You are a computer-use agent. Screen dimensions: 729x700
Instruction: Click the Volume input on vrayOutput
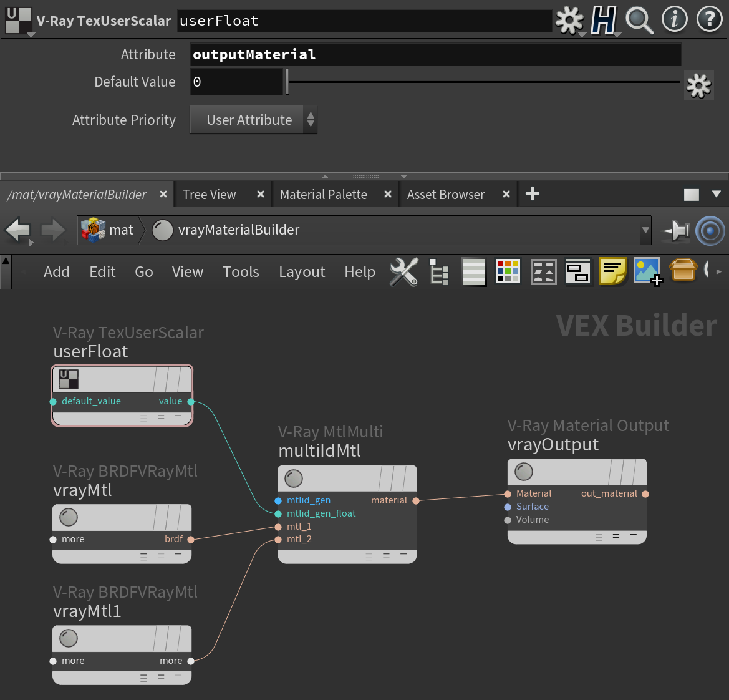(x=508, y=520)
